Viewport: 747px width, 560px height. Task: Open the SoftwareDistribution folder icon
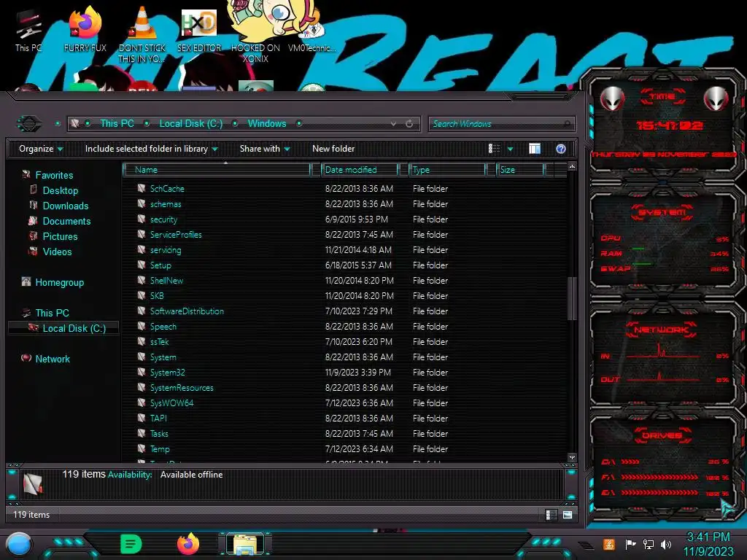[141, 311]
